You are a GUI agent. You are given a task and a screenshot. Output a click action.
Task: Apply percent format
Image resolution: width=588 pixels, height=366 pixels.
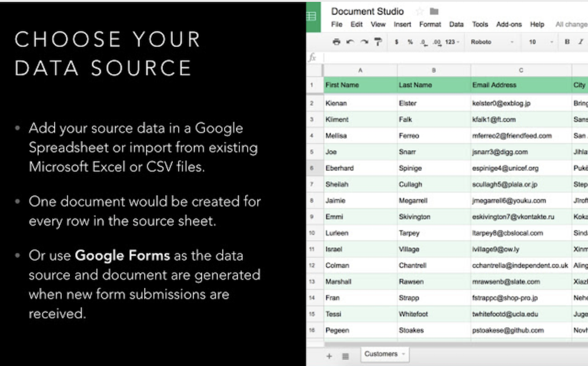click(410, 42)
